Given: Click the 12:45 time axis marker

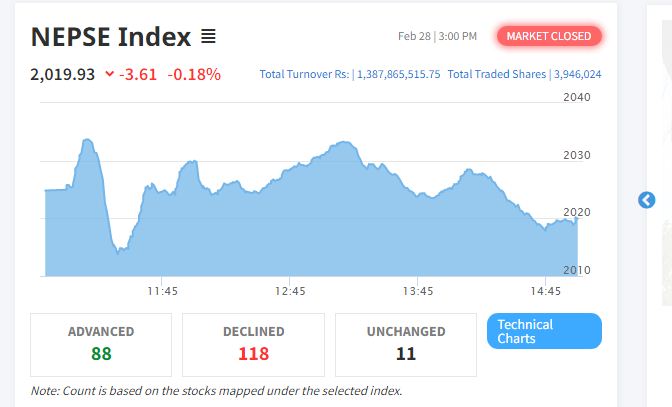Looking at the screenshot, I should [290, 291].
